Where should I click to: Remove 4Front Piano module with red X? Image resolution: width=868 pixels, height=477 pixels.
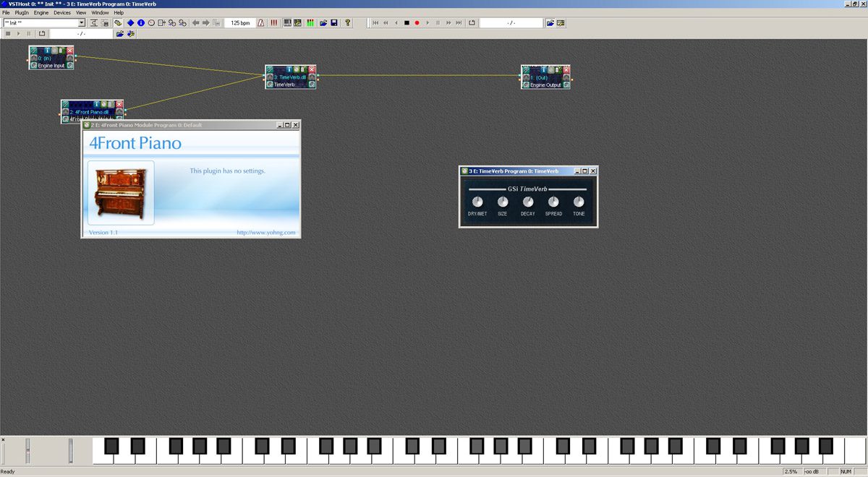coord(119,104)
